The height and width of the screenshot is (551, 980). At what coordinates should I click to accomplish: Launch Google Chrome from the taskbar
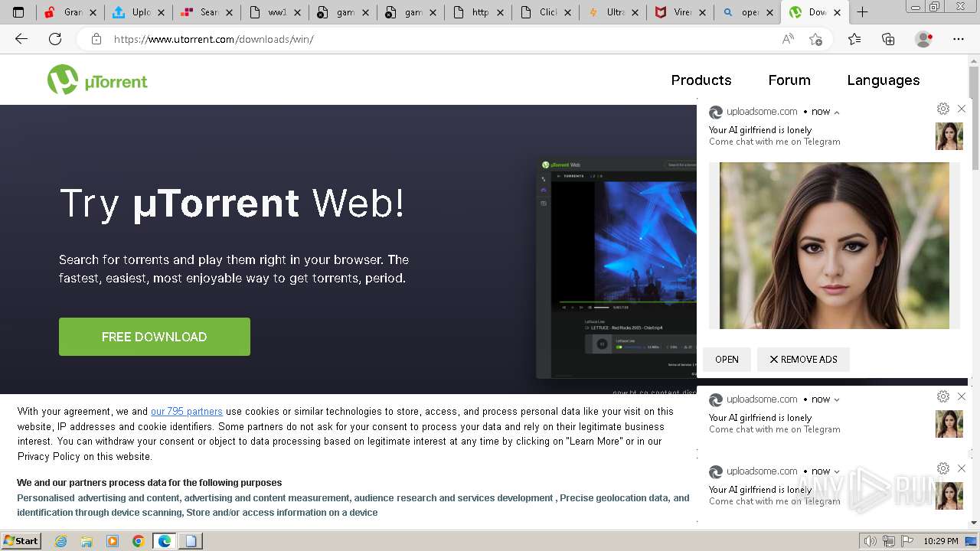pyautogui.click(x=138, y=541)
